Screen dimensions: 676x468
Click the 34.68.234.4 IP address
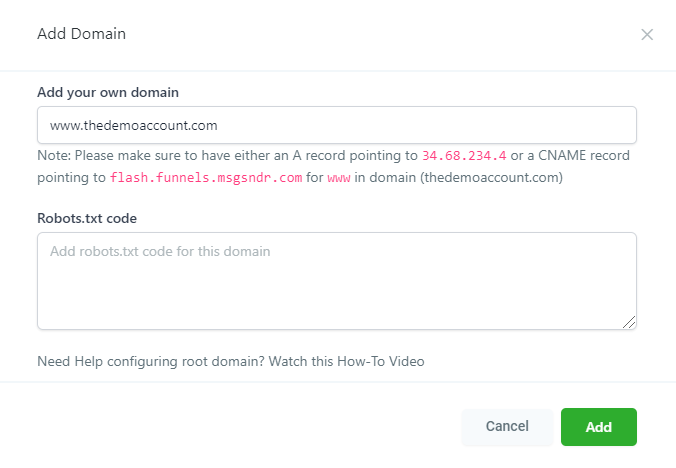464,156
